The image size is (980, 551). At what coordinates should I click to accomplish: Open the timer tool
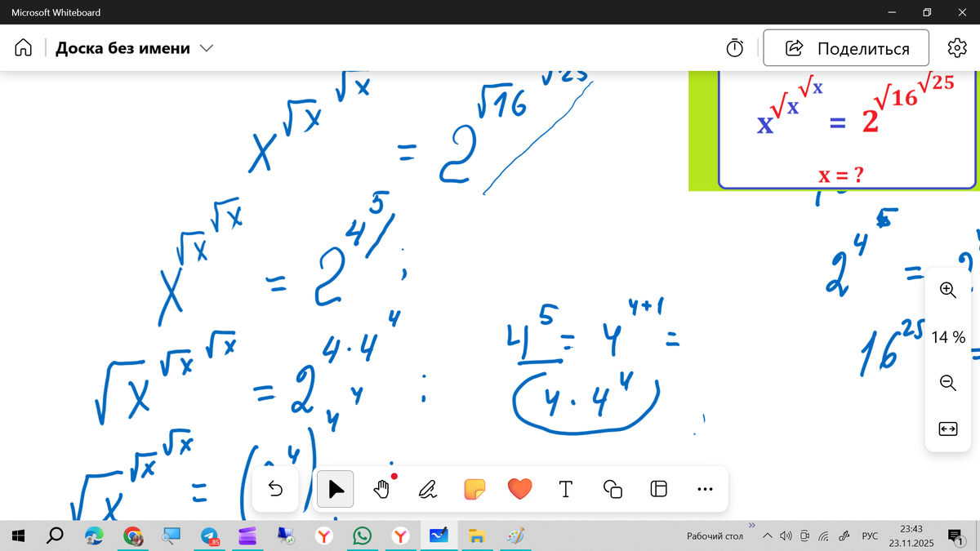point(735,48)
